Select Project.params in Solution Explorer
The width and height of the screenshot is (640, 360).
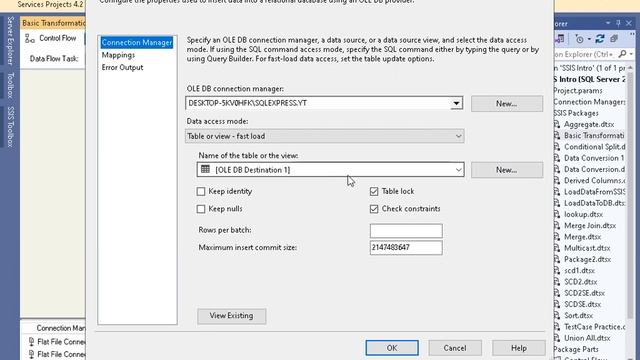578,91
